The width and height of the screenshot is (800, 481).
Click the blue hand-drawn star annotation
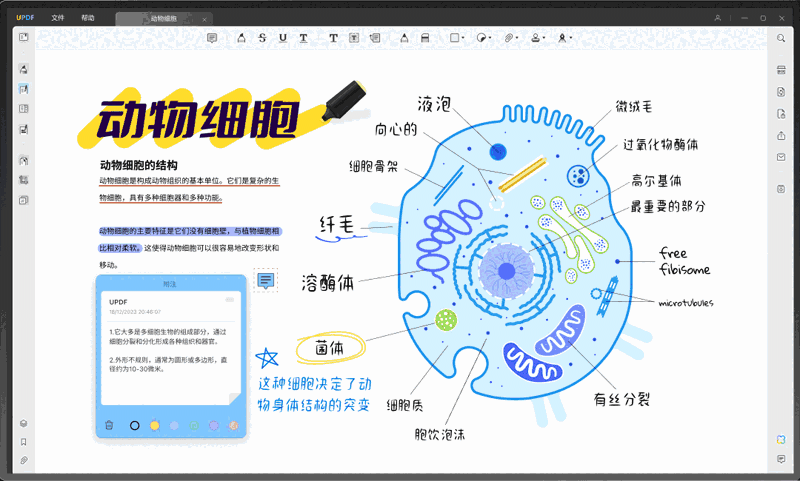click(x=267, y=358)
